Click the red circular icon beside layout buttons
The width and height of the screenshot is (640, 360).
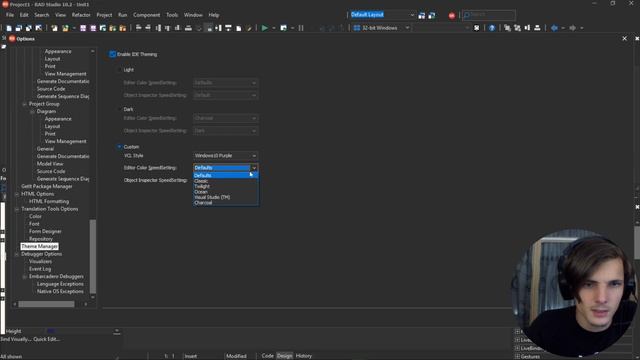point(452,16)
